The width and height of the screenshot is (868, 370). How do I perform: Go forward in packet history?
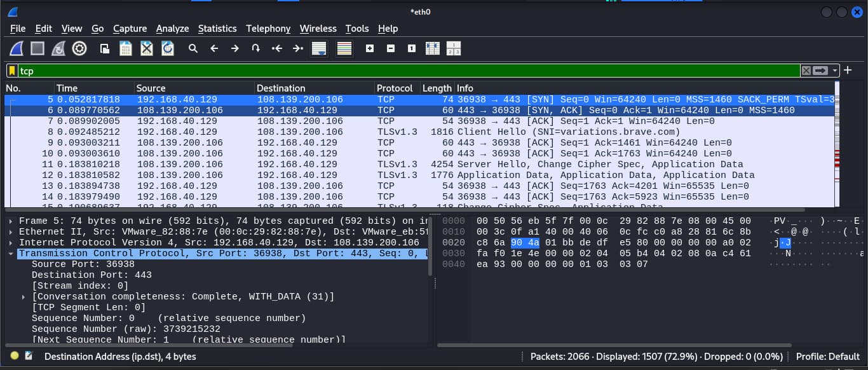tap(235, 48)
